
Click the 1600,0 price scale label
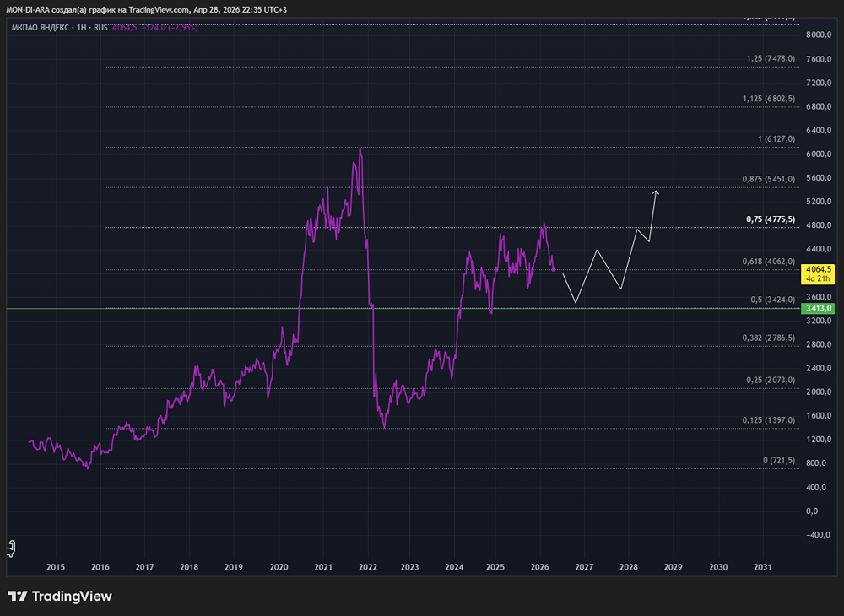pos(819,416)
